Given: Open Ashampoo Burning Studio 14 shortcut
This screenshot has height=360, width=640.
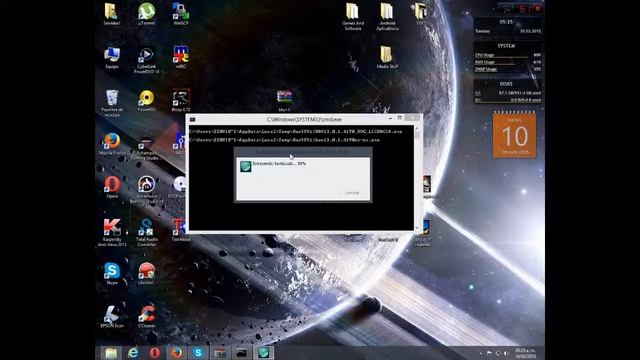Looking at the screenshot, I should pos(147,190).
